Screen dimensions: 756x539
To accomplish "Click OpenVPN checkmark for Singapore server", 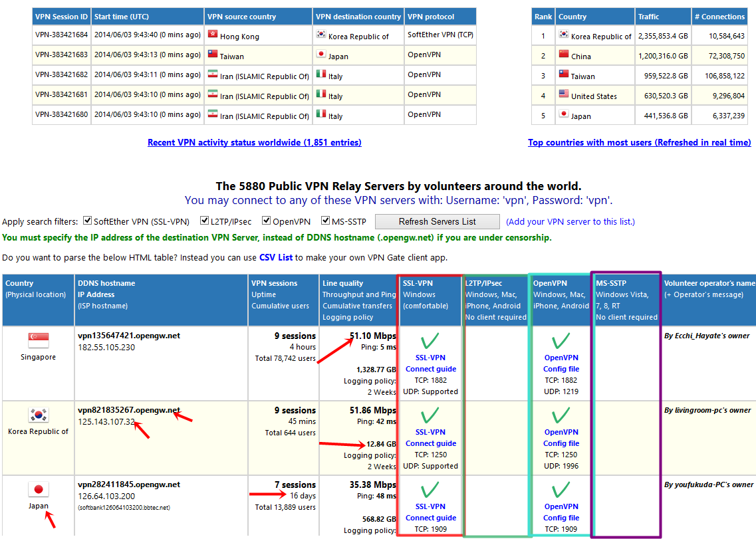I will coord(561,340).
